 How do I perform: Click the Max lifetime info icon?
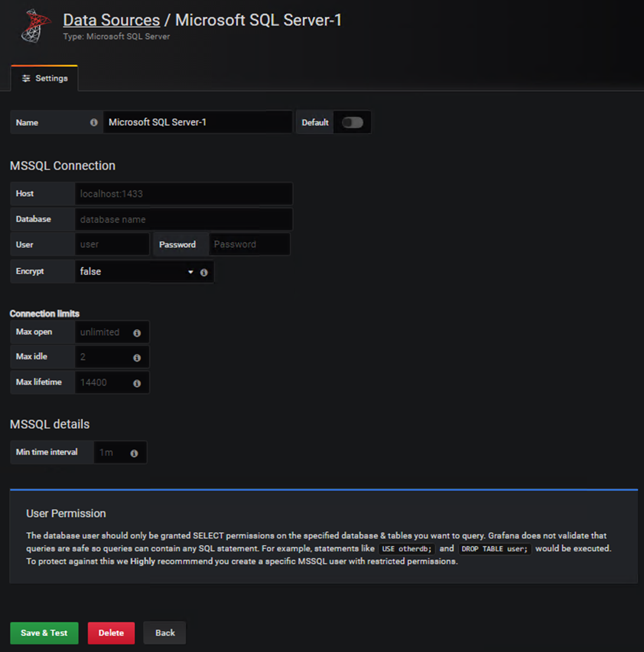136,382
